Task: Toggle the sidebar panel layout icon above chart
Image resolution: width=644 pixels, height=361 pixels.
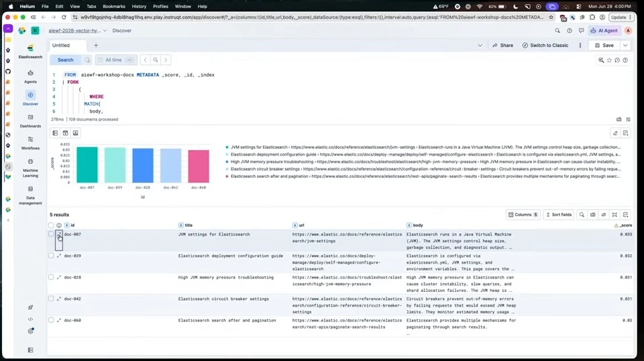Action: pyautogui.click(x=55, y=133)
